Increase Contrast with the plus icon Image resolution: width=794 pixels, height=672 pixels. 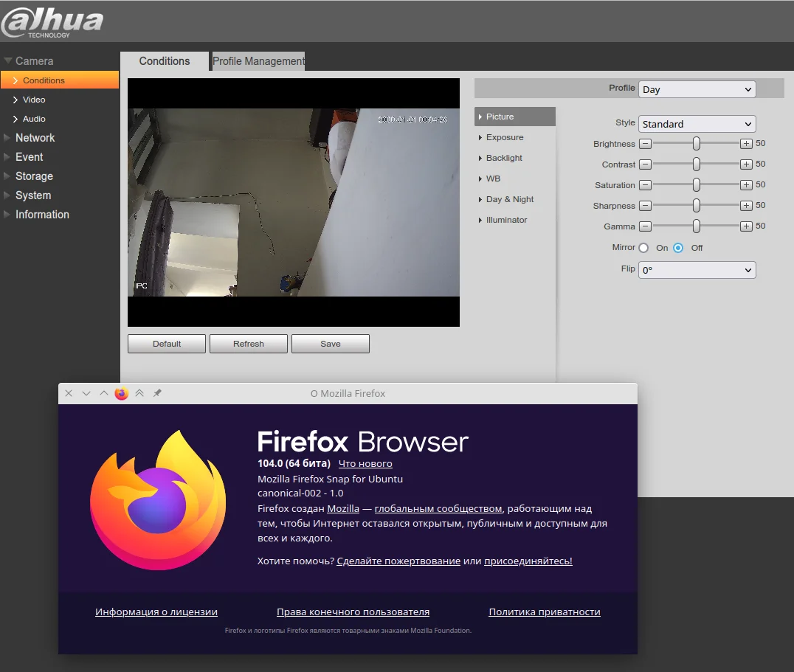click(x=746, y=164)
